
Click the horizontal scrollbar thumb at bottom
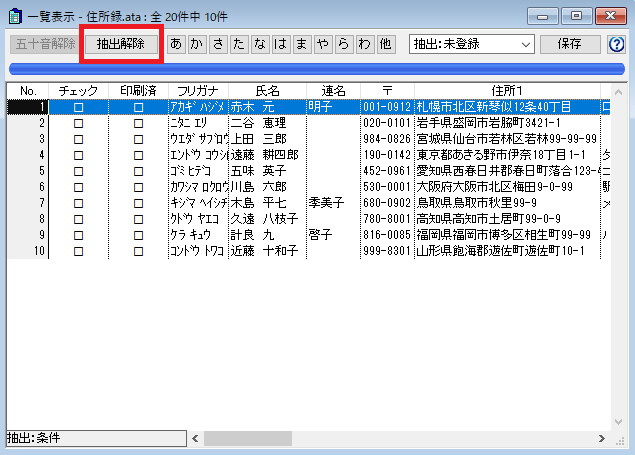pyautogui.click(x=248, y=438)
